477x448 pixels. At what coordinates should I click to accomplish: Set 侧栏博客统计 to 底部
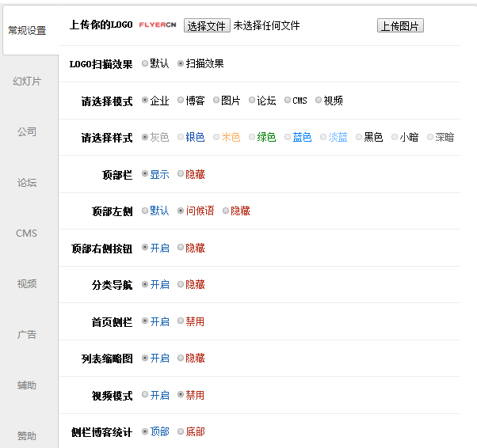[181, 432]
